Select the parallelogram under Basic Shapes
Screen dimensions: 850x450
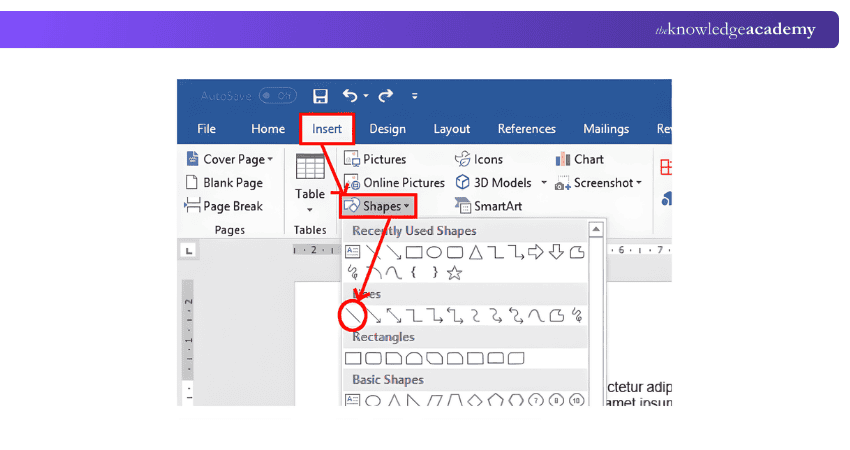click(x=434, y=401)
